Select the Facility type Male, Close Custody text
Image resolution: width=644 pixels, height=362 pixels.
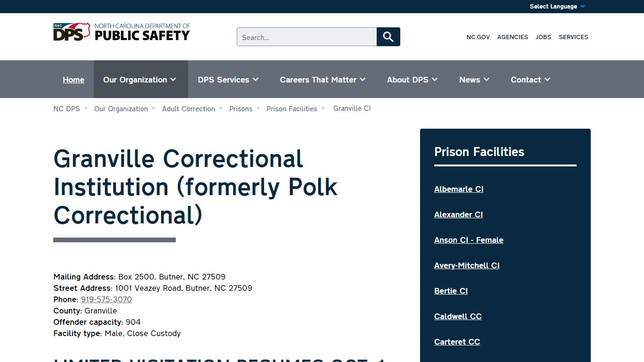tap(117, 333)
